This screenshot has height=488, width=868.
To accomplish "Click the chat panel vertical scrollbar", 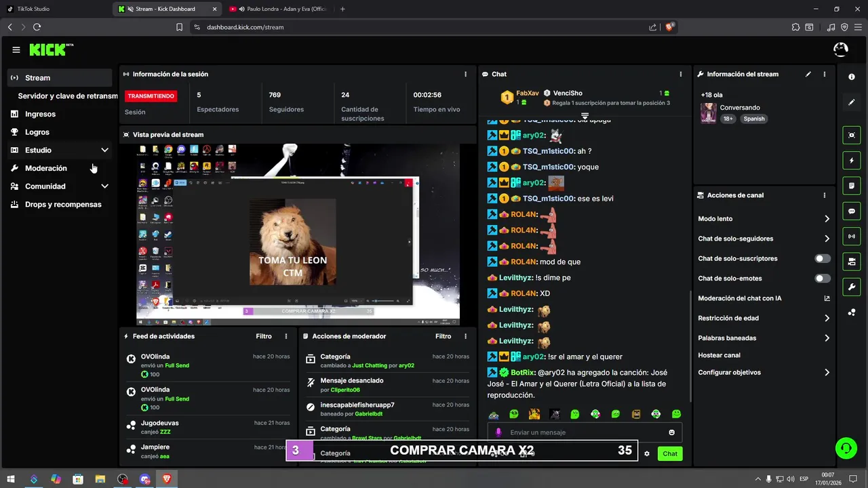I will pos(690,346).
